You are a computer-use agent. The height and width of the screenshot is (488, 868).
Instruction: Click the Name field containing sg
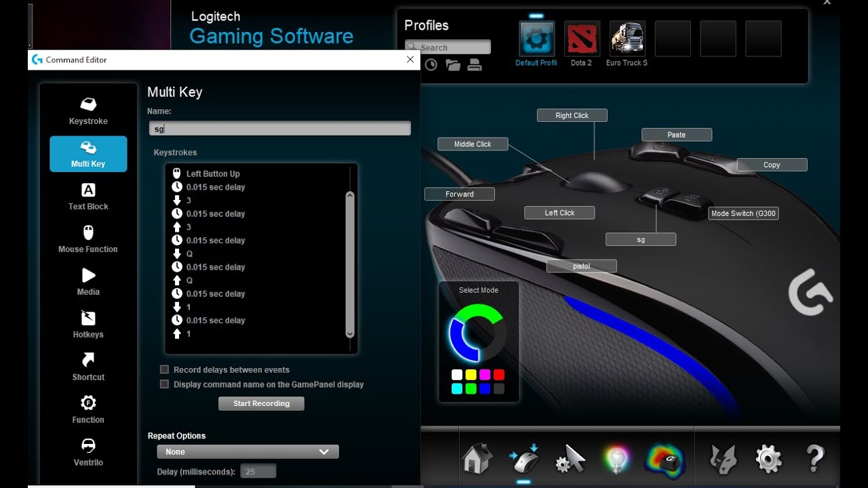(x=280, y=128)
